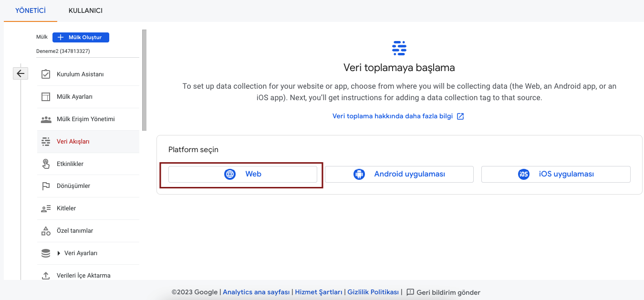Choose iOS uygulaması platform
Screen dimensions: 644x300
[555, 174]
